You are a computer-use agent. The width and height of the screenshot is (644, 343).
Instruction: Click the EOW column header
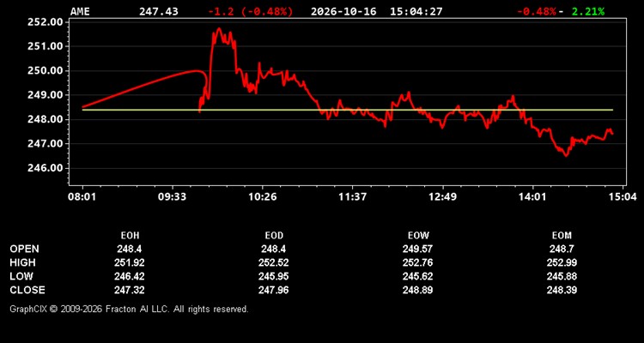418,236
